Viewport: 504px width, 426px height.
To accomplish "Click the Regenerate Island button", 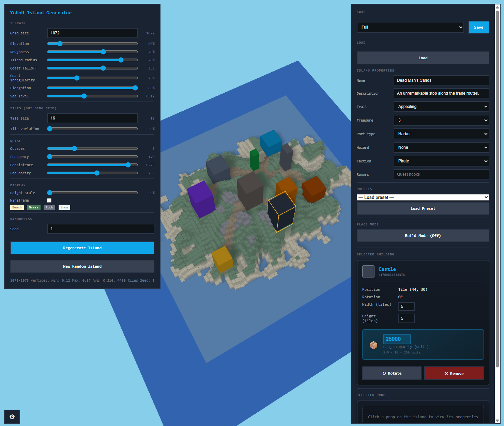I will pos(82,248).
